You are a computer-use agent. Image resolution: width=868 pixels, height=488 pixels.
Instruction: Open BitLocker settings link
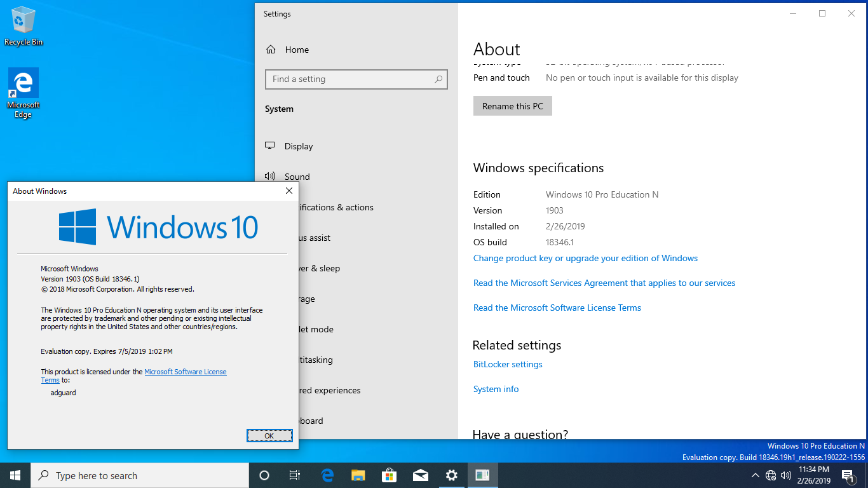508,364
